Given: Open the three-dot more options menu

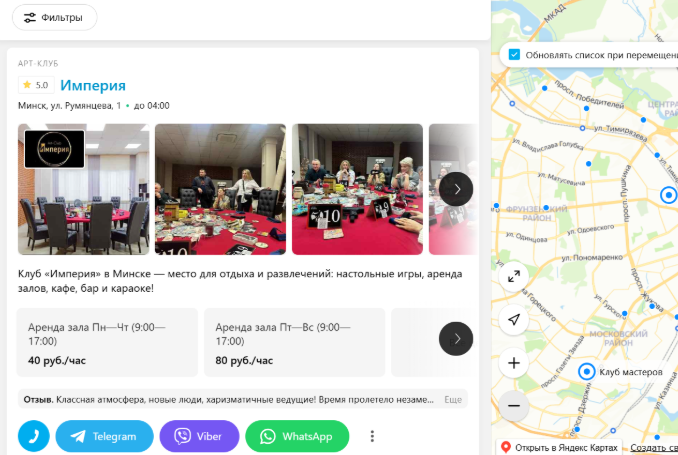Looking at the screenshot, I should click(x=372, y=436).
